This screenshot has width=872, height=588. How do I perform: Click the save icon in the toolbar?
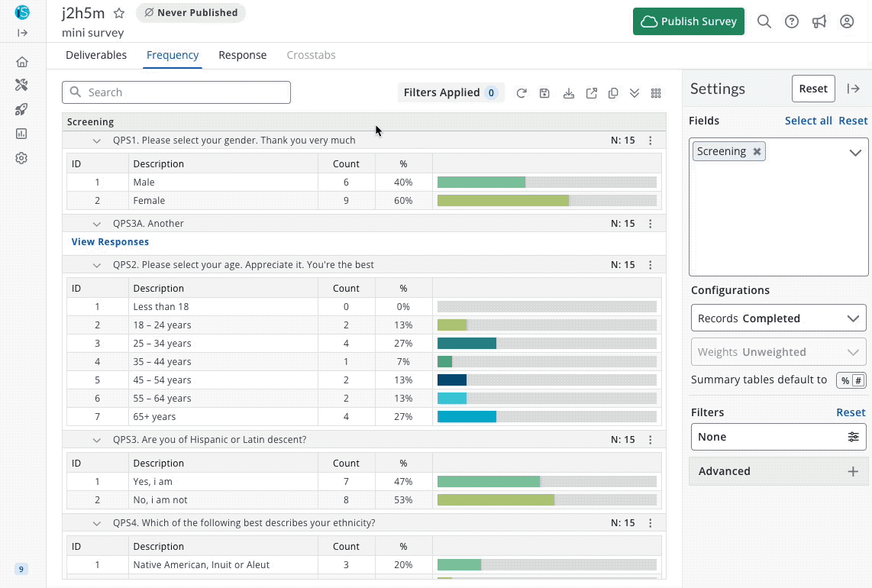(x=544, y=93)
